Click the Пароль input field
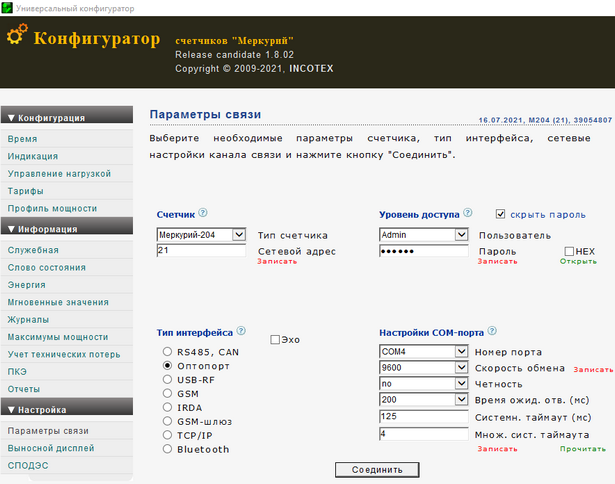 424,251
